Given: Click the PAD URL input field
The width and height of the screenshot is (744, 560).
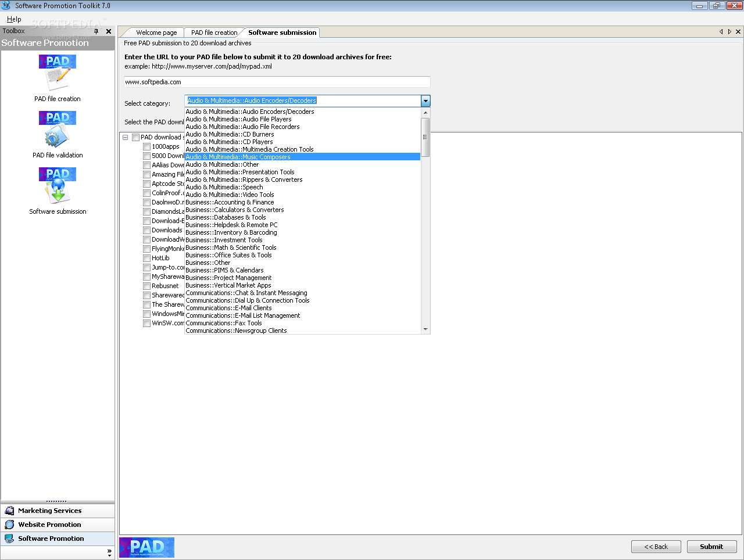Looking at the screenshot, I should (277, 82).
